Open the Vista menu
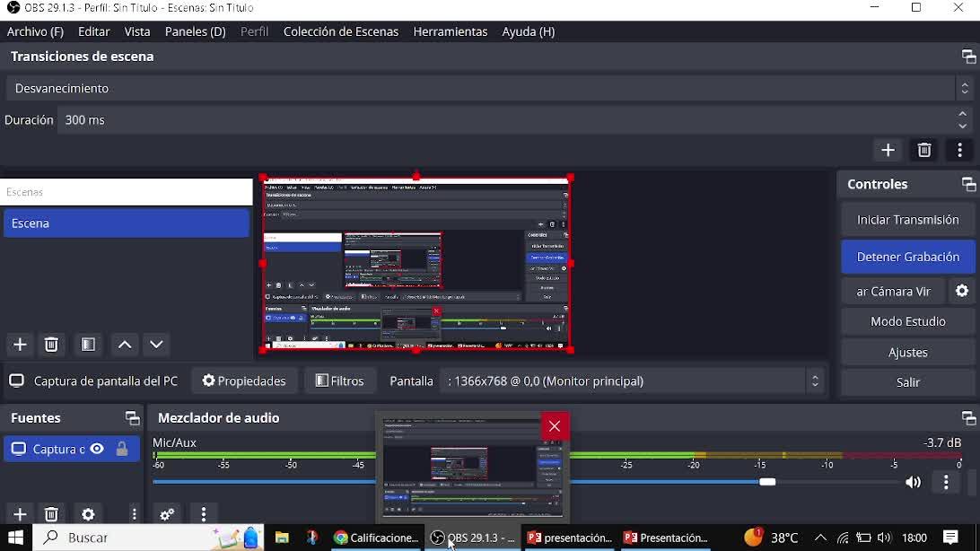Viewport: 980px width, 551px height. [x=137, y=32]
